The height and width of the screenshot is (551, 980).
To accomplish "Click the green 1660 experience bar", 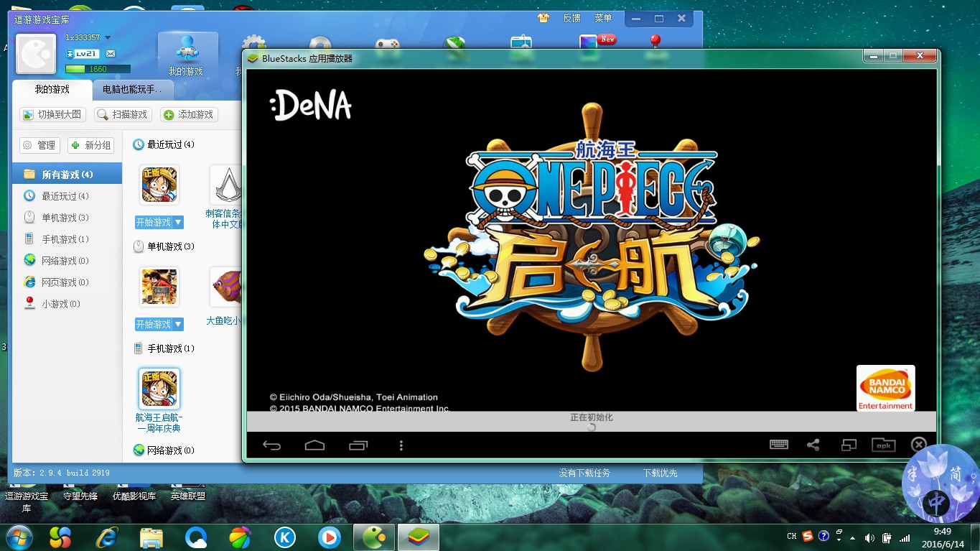I will click(x=98, y=69).
